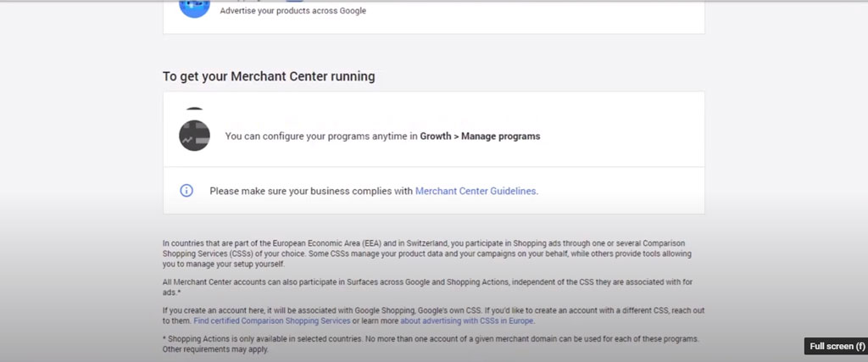This screenshot has height=362, width=868.
Task: Click the 'Please make sure your business complies' text
Action: tap(312, 191)
